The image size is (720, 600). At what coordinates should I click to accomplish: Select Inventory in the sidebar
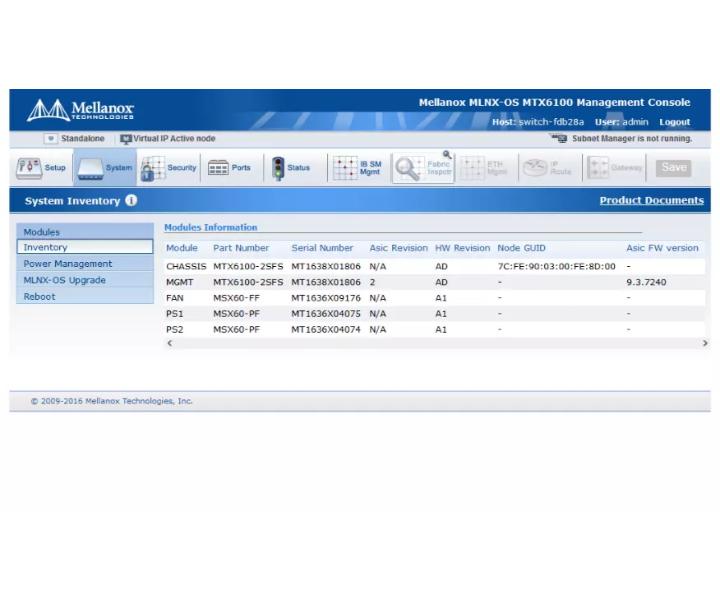(x=85, y=247)
